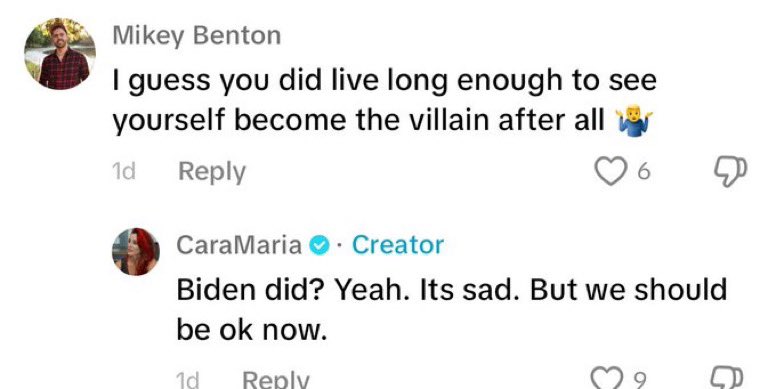Select the shrug emoji in Mikey's comment

coord(633,121)
